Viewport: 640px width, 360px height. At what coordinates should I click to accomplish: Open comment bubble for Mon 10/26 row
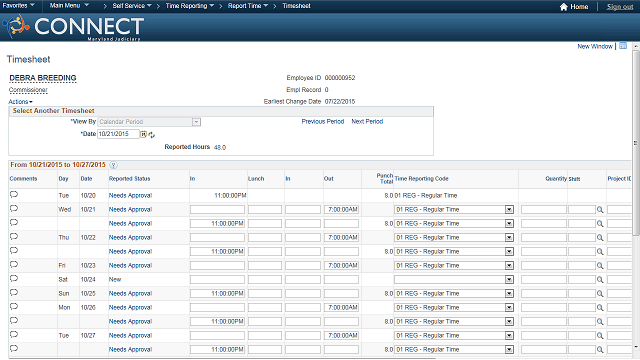[14, 307]
